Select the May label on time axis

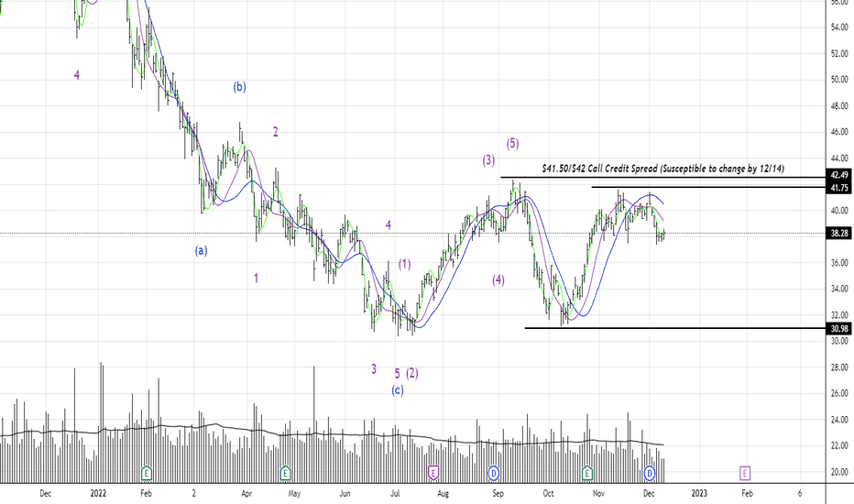294,494
